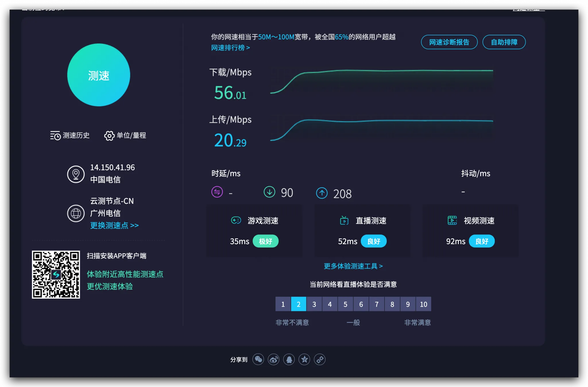588x387 pixels.
Task: Click the TV icon for 视频测速
Action: (452, 220)
